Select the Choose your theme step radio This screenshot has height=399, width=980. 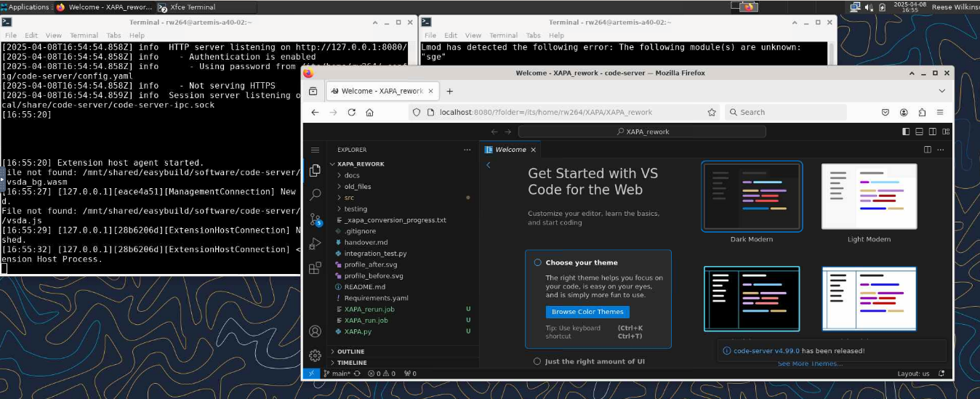coord(538,262)
